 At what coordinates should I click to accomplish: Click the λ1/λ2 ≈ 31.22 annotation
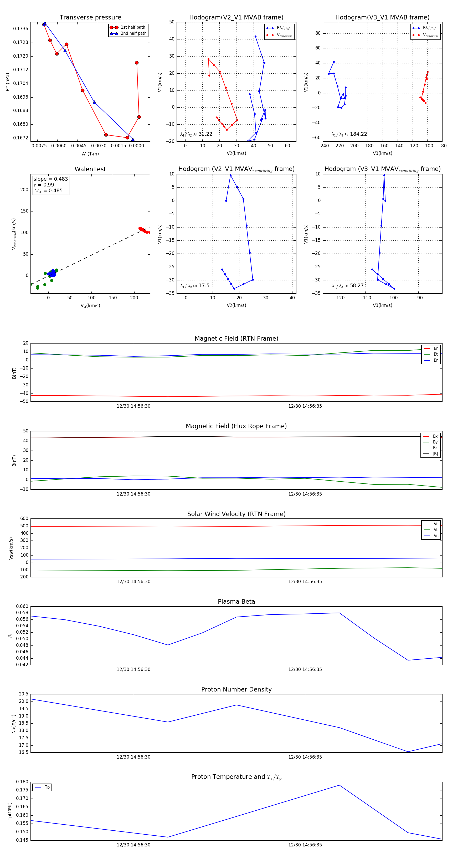(196, 134)
